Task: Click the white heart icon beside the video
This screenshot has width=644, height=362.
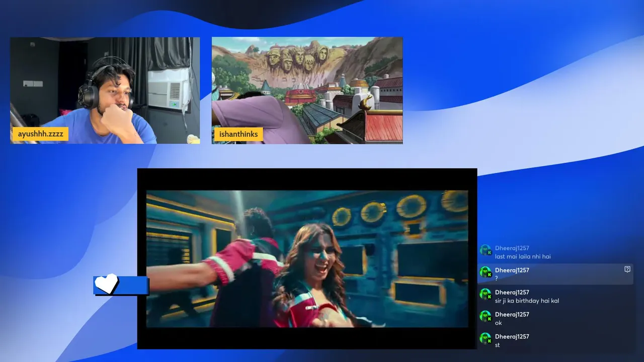Action: coord(106,284)
